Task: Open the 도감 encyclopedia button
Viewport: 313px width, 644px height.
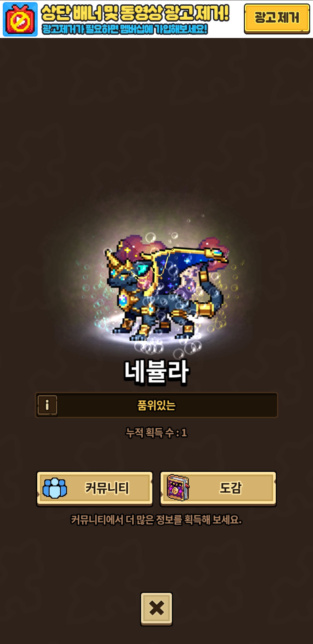Action: pyautogui.click(x=218, y=489)
